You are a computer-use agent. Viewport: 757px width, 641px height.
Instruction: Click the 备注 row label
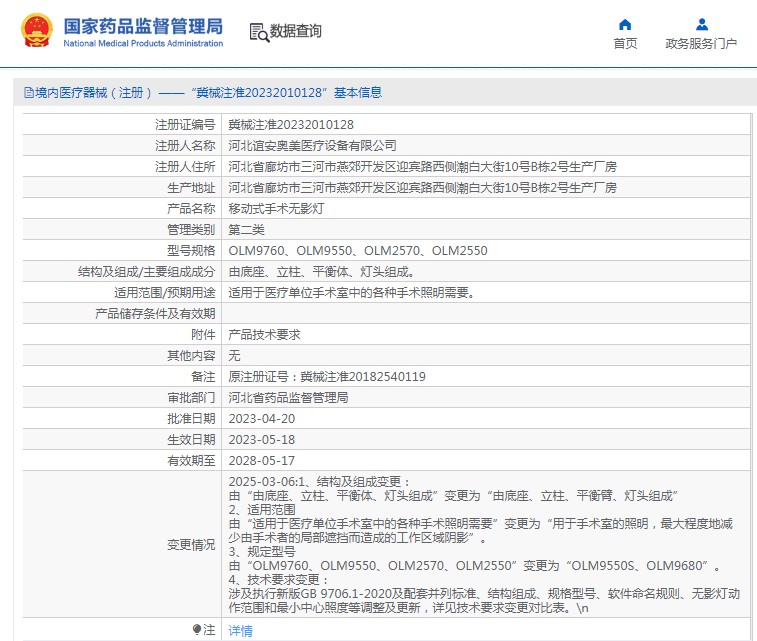tap(203, 377)
